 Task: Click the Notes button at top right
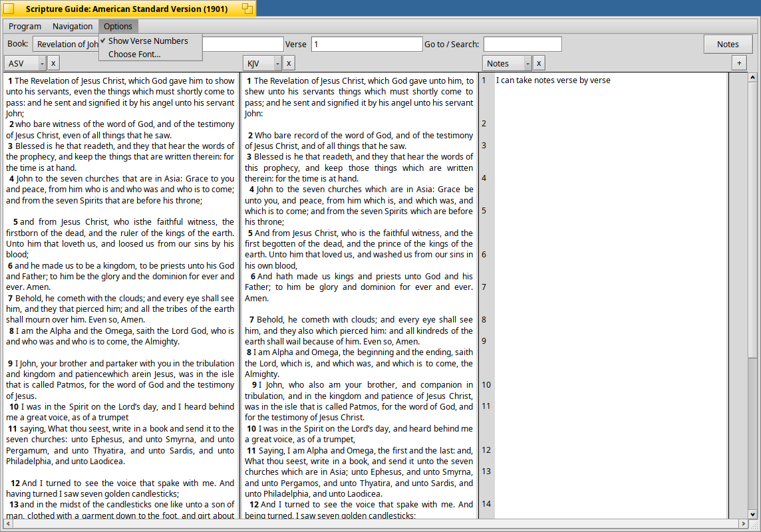click(728, 44)
